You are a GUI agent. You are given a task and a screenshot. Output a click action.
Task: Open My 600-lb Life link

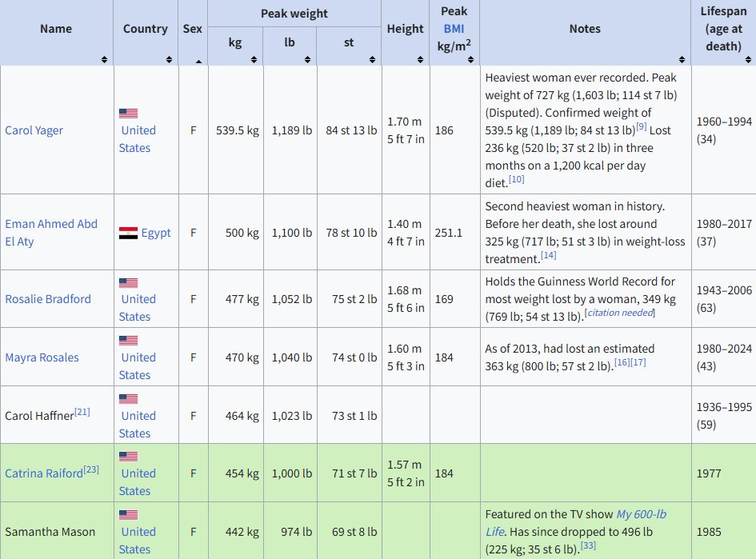pos(576,523)
